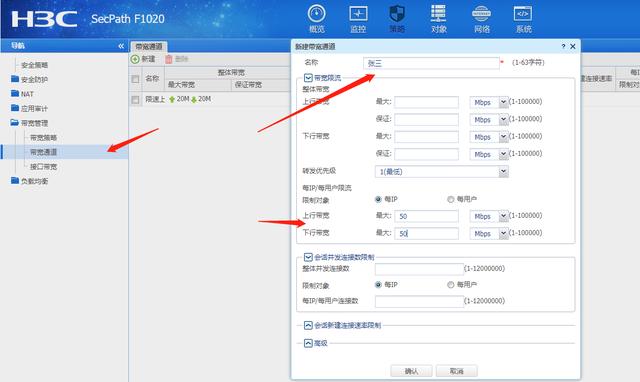Collapse the navigation panel with double chevron
640x382 pixels.
pos(121,46)
